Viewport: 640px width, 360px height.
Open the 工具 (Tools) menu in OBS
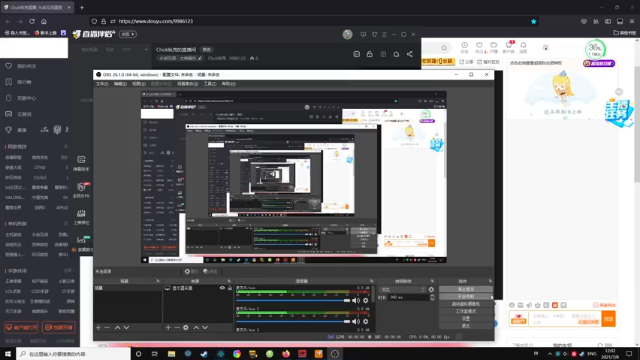210,84
